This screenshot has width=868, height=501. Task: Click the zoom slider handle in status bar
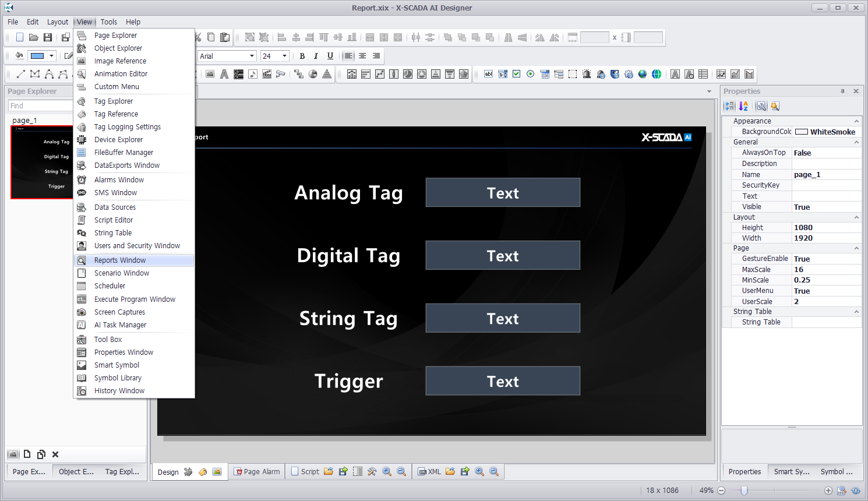pos(744,491)
